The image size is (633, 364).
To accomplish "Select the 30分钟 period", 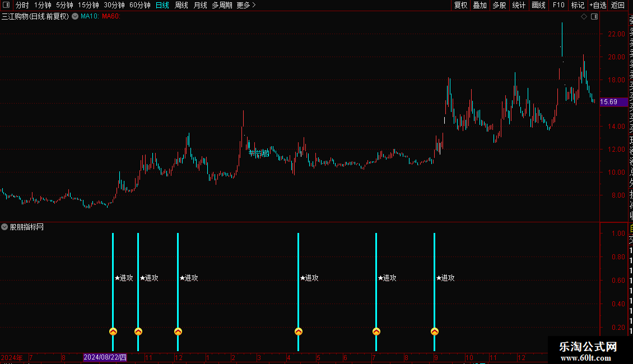I will [114, 5].
